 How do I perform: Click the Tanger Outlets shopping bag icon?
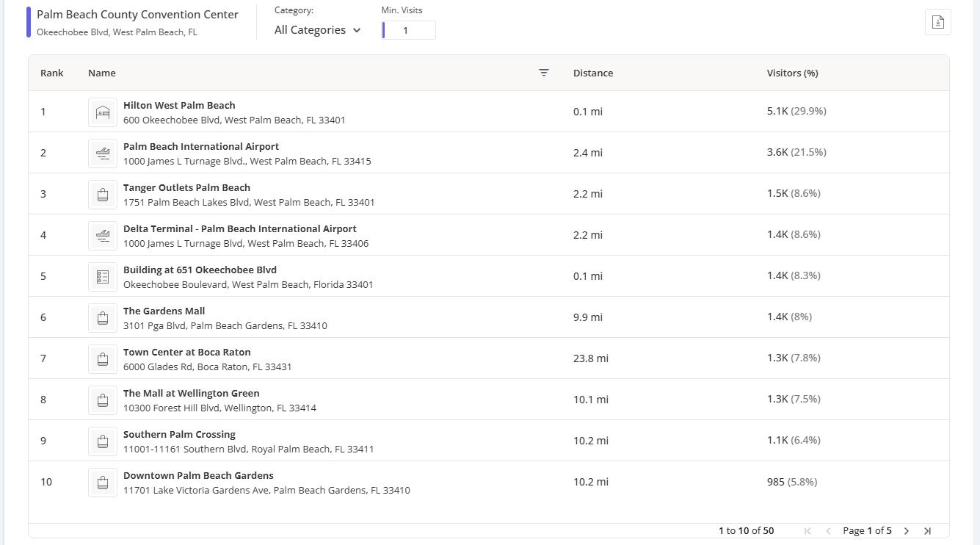tap(103, 195)
